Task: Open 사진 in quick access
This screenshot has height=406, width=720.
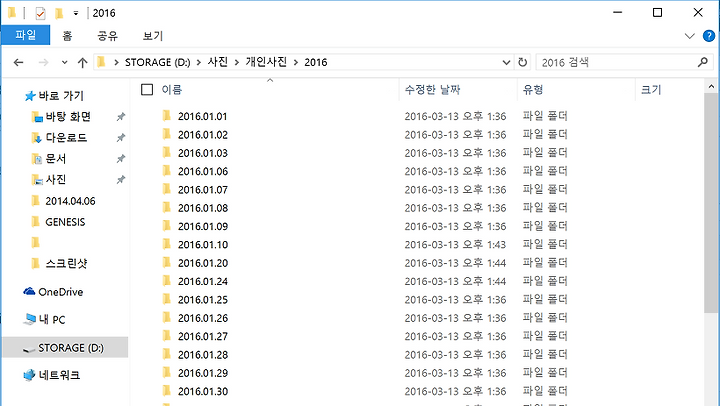Action: (49, 179)
